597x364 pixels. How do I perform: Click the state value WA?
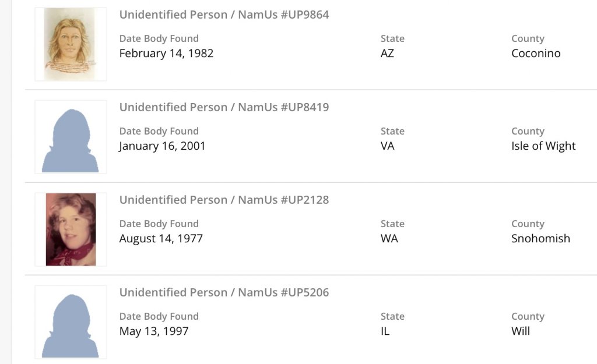point(389,239)
